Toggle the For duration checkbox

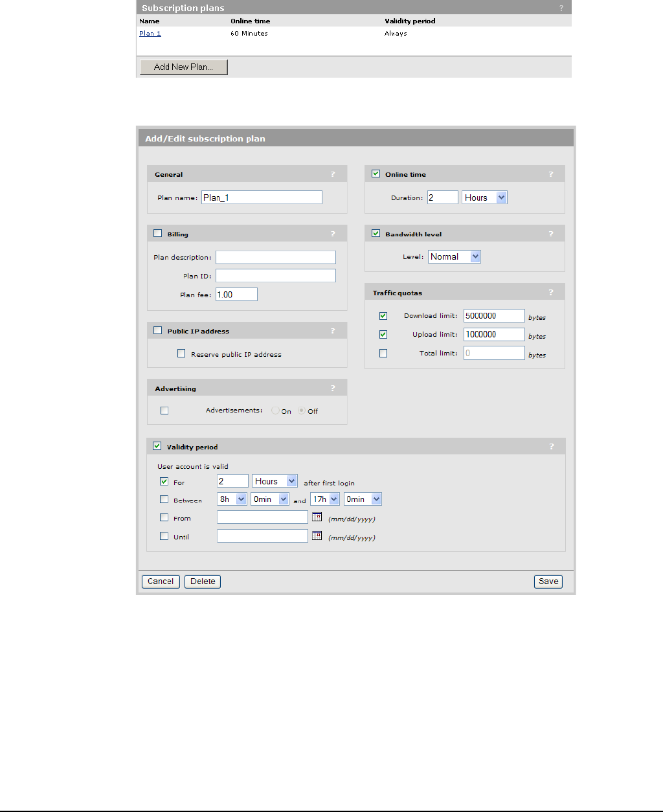pyautogui.click(x=164, y=482)
